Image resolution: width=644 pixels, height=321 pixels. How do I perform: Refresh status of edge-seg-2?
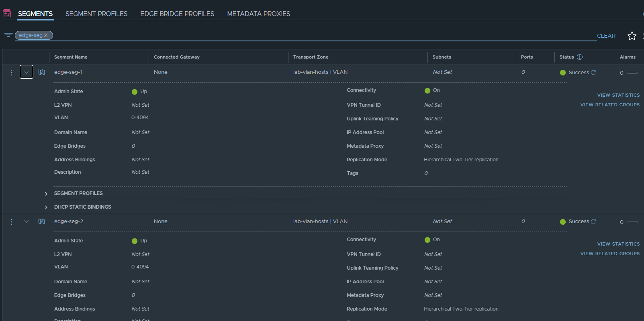[593, 221]
